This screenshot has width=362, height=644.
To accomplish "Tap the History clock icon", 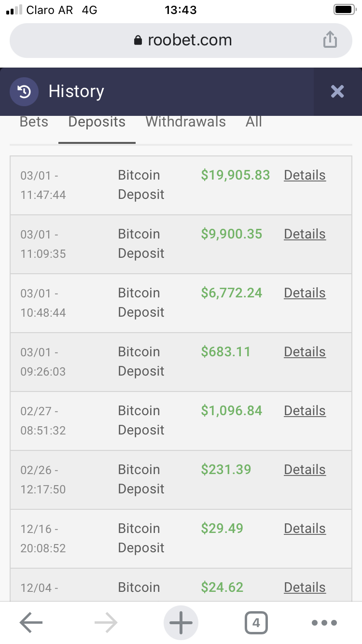I will (x=24, y=91).
